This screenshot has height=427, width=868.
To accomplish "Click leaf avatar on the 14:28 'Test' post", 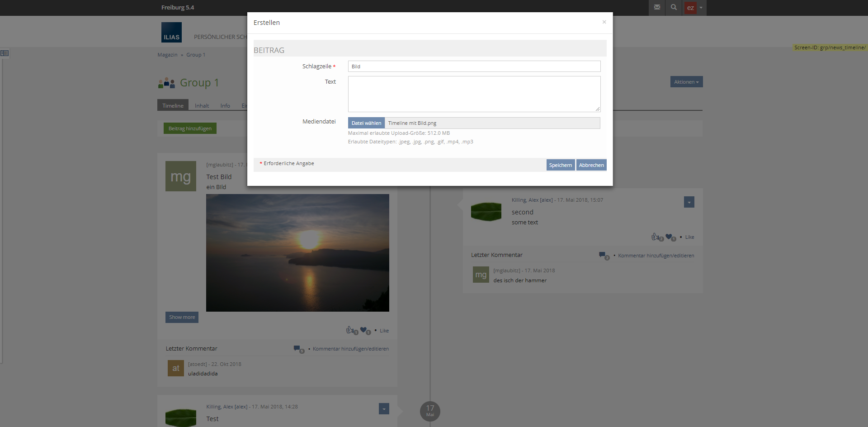I will click(x=181, y=418).
